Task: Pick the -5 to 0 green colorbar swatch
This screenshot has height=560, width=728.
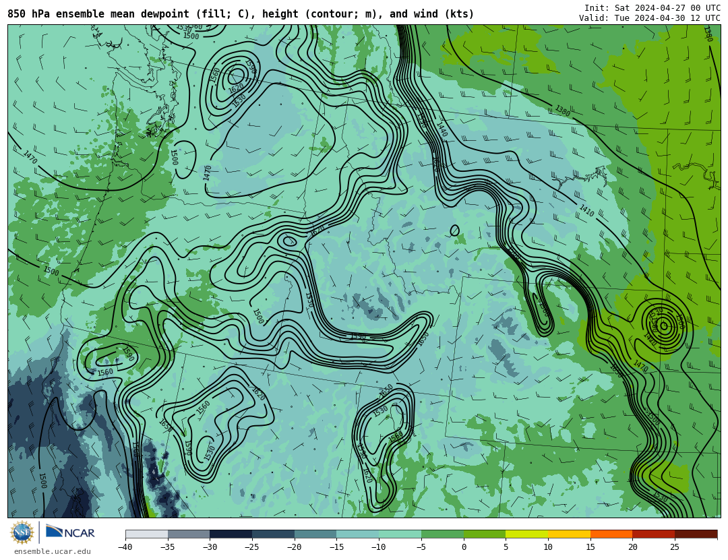Action: 442,534
